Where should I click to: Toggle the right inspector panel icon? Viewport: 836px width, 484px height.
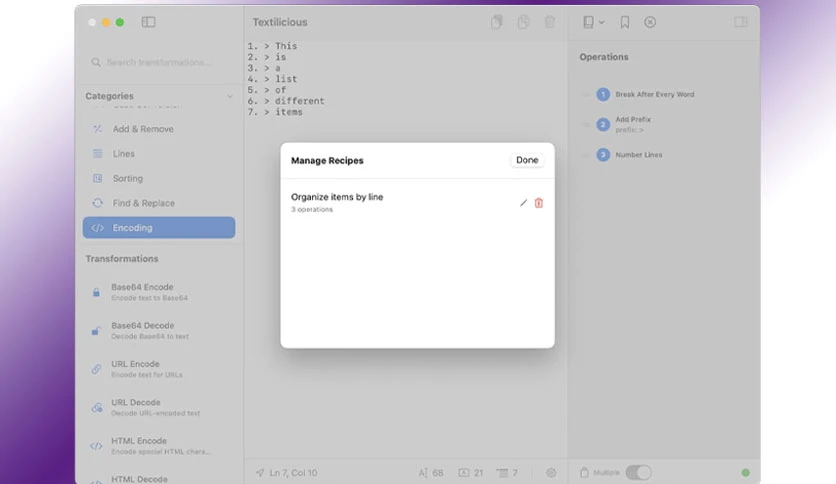[x=741, y=22]
